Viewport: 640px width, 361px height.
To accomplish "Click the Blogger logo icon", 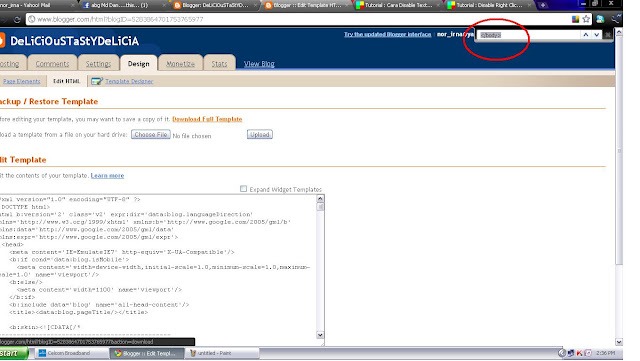I will pyautogui.click(x=2, y=40).
